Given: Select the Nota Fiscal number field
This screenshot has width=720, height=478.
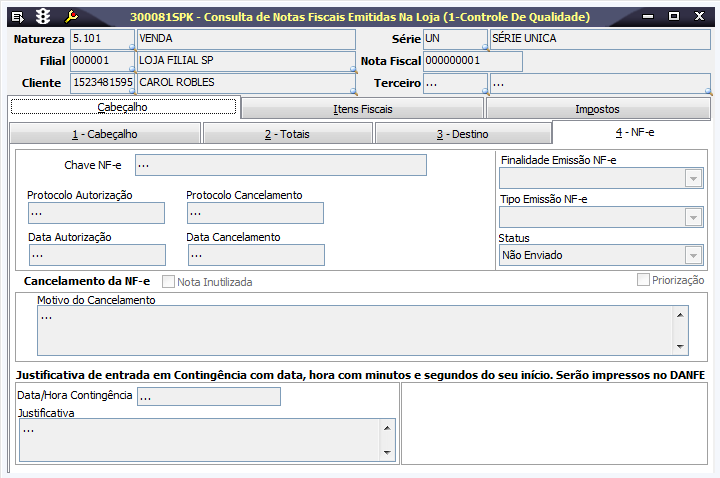Looking at the screenshot, I should [x=472, y=62].
